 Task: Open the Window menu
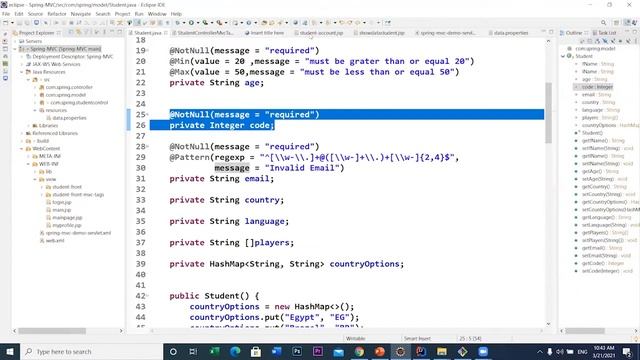157,14
